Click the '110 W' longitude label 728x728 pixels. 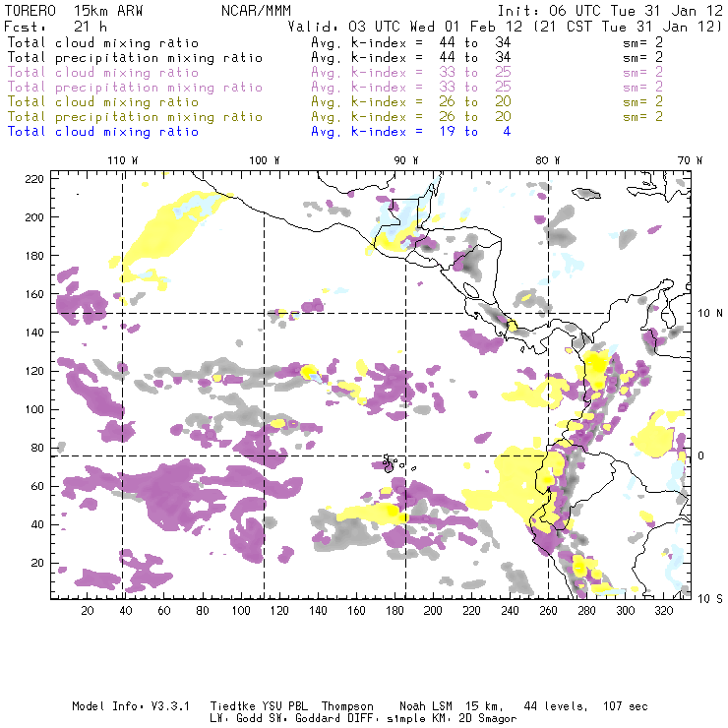(x=123, y=160)
